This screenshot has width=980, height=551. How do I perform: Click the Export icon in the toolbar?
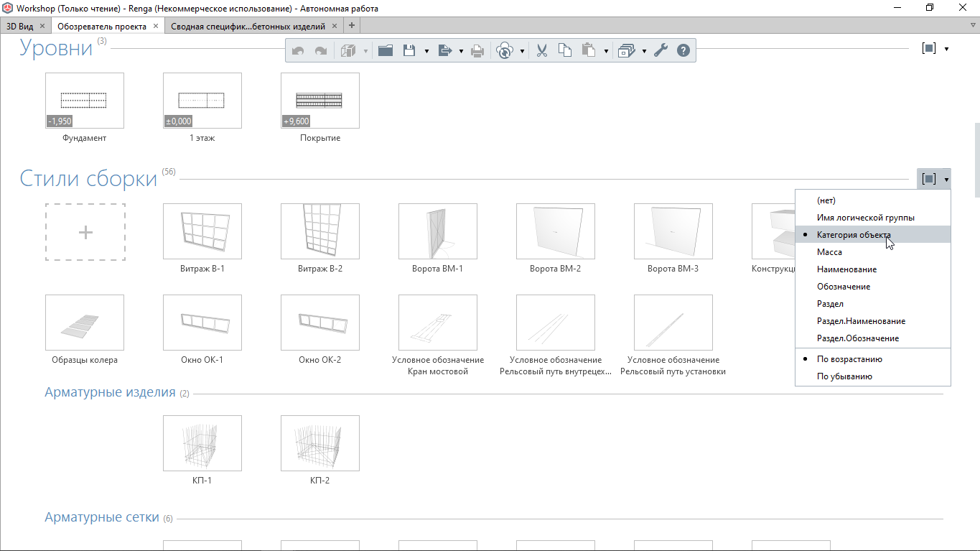pyautogui.click(x=444, y=51)
